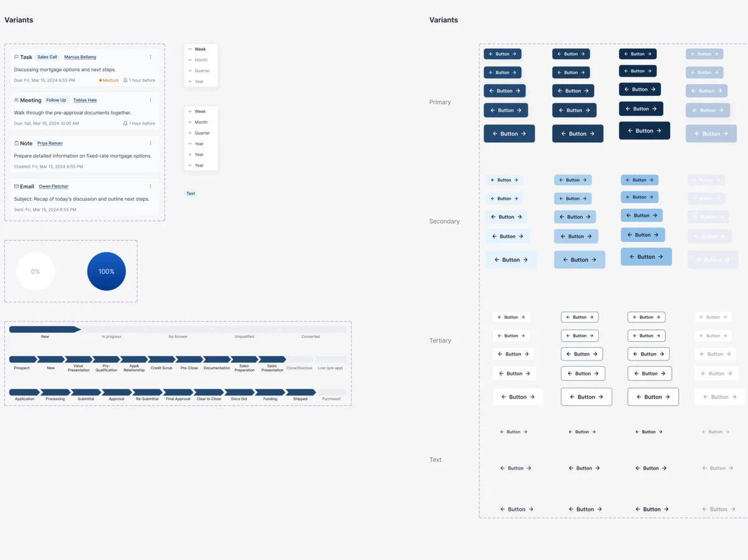The width and height of the screenshot is (748, 560).
Task: Click 'Discussing mortgage options and next steps.' text
Action: pyautogui.click(x=65, y=70)
